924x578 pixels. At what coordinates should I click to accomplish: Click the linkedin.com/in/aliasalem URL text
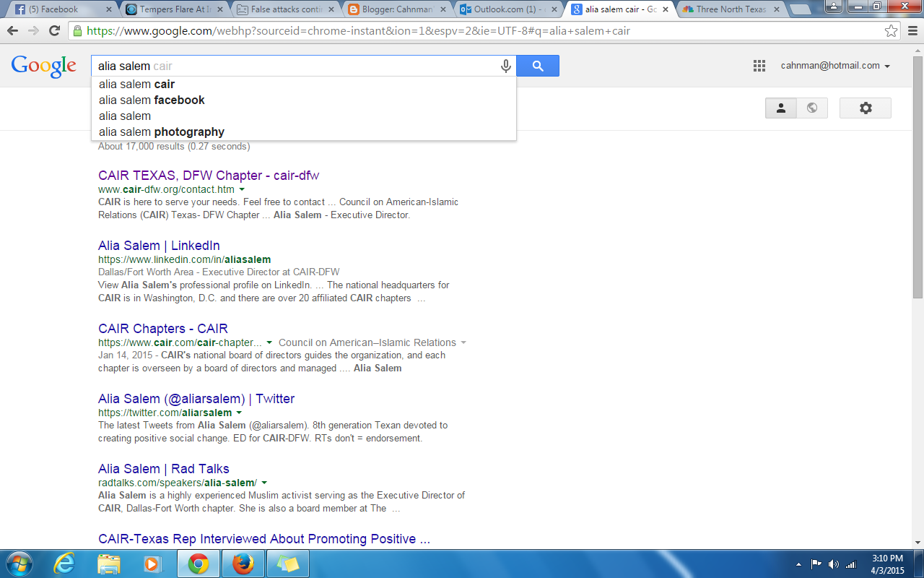click(x=185, y=259)
